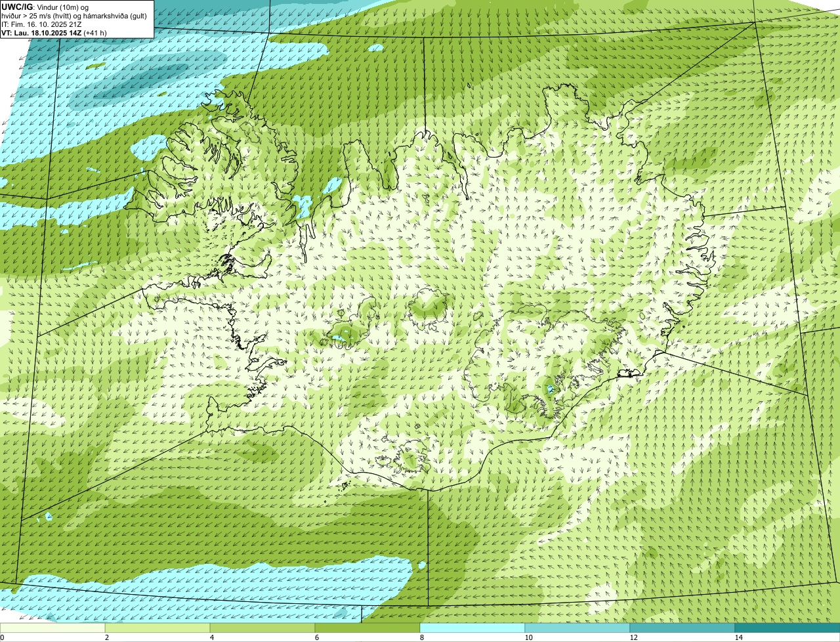
Task: Click the 4–6 m/s green legend swatch
Action: click(262, 628)
